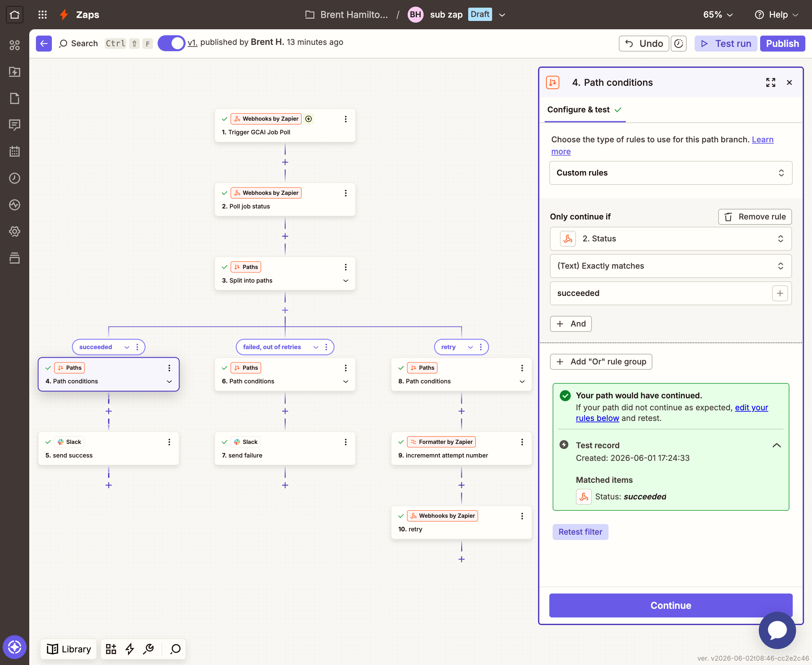Click the back arrow button
Image resolution: width=812 pixels, height=665 pixels.
tap(44, 43)
